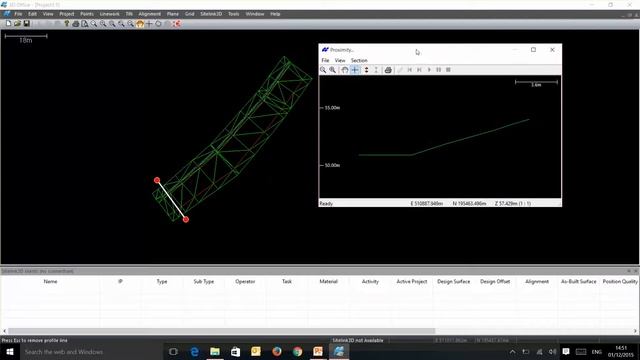Open Firefox from the taskbar
The height and width of the screenshot is (360, 640).
click(277, 351)
